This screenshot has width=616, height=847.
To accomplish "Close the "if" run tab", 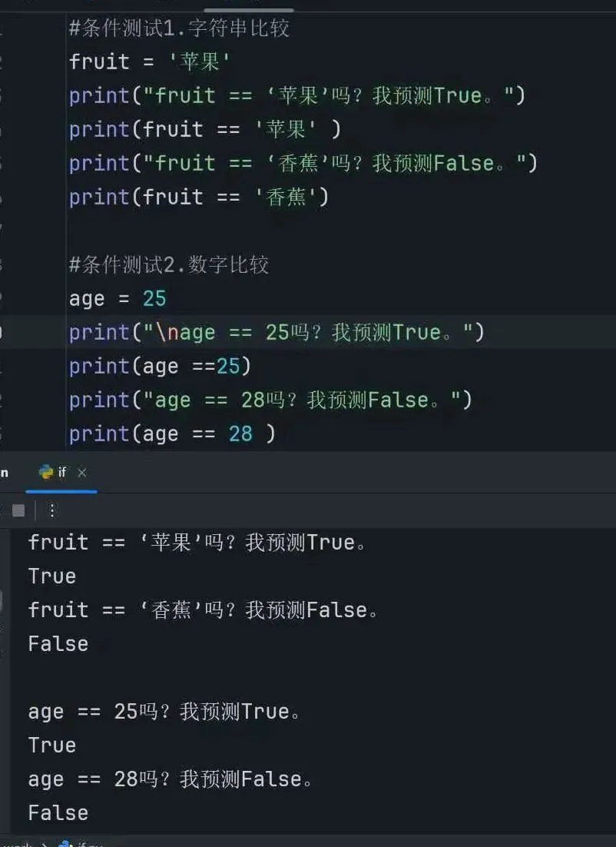I will tap(82, 473).
